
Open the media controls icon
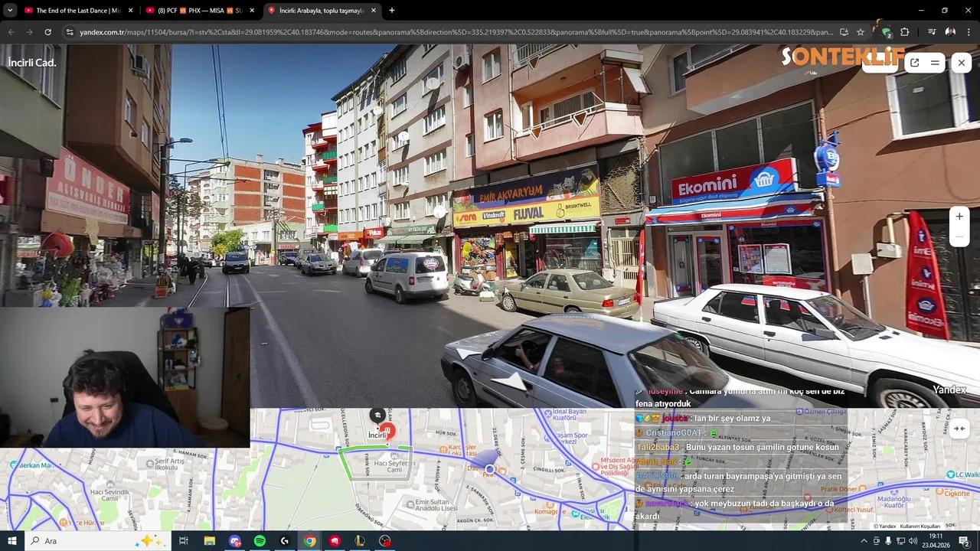[932, 32]
